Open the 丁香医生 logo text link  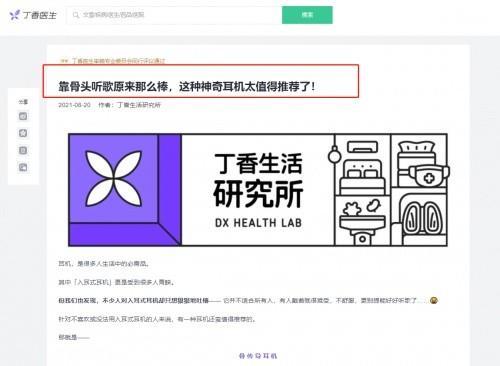[40, 15]
